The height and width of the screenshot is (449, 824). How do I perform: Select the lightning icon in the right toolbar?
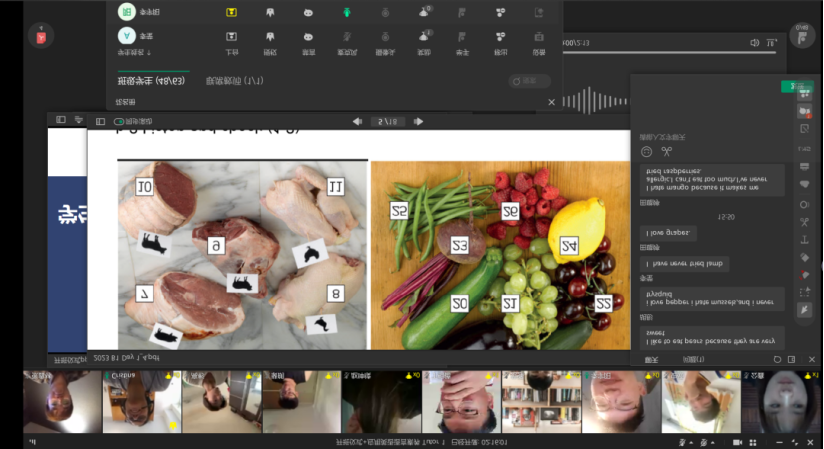tap(804, 311)
